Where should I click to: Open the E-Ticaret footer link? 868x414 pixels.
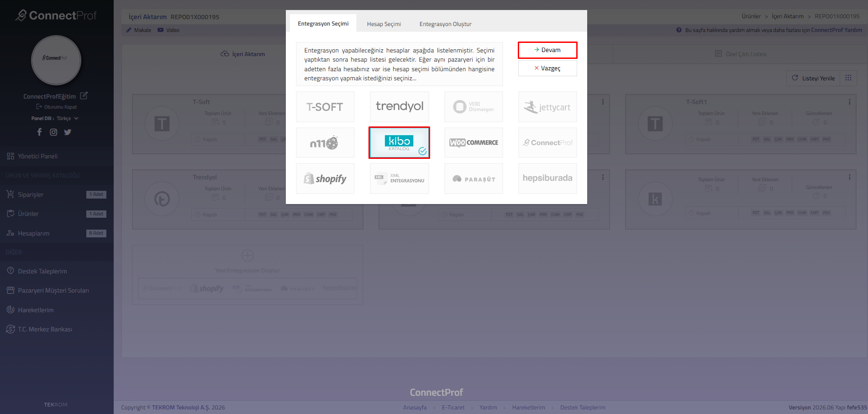(453, 408)
